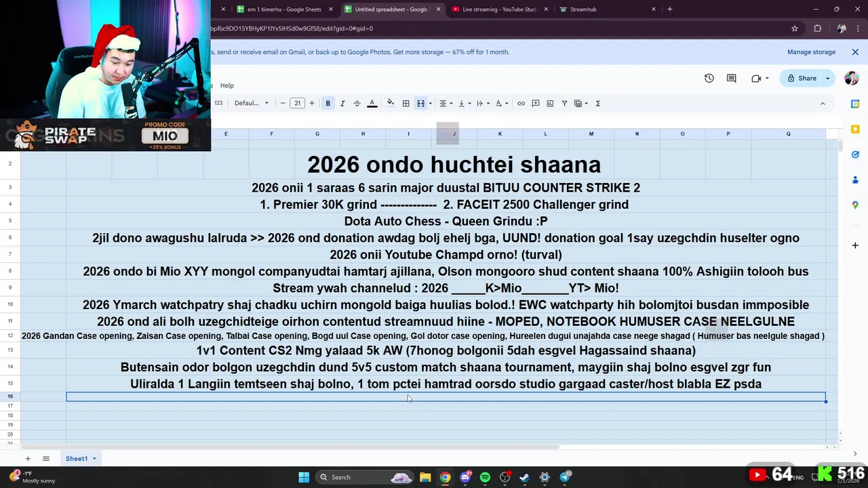This screenshot has height=488, width=868.
Task: Open the Help menu
Action: [x=226, y=85]
